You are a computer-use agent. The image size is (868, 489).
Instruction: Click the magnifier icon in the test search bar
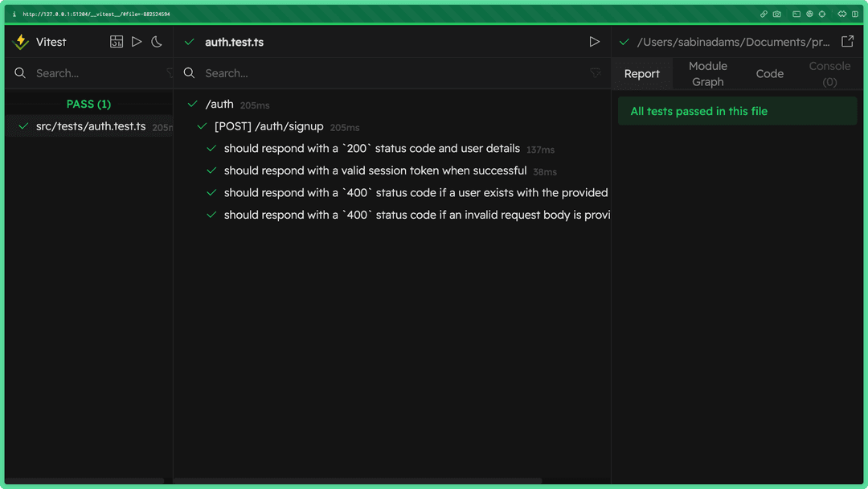pos(189,72)
